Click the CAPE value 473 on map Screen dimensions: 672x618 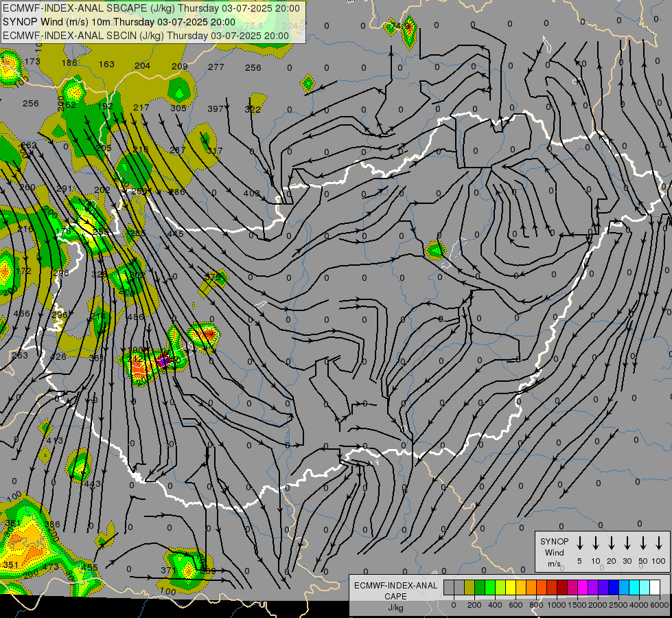(x=51, y=567)
